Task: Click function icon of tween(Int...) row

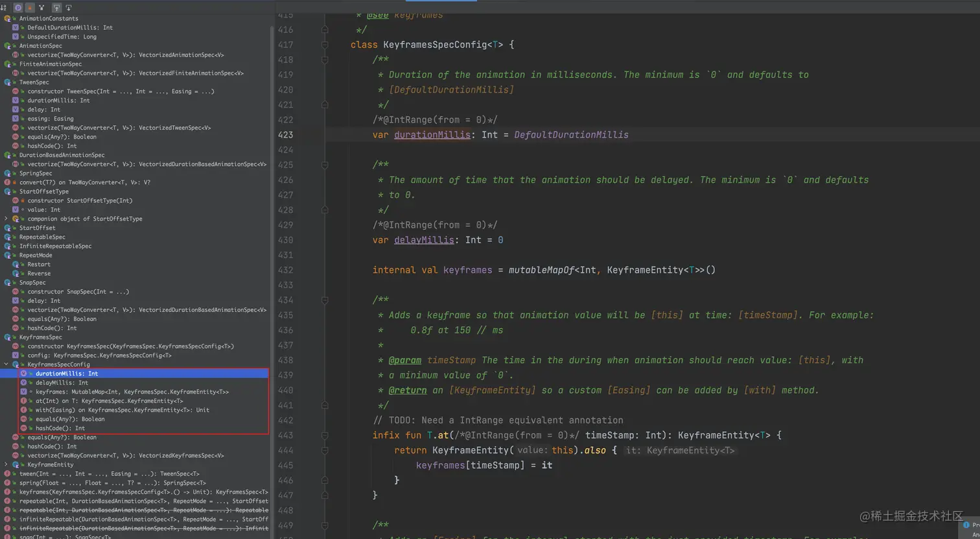Action: click(x=7, y=473)
